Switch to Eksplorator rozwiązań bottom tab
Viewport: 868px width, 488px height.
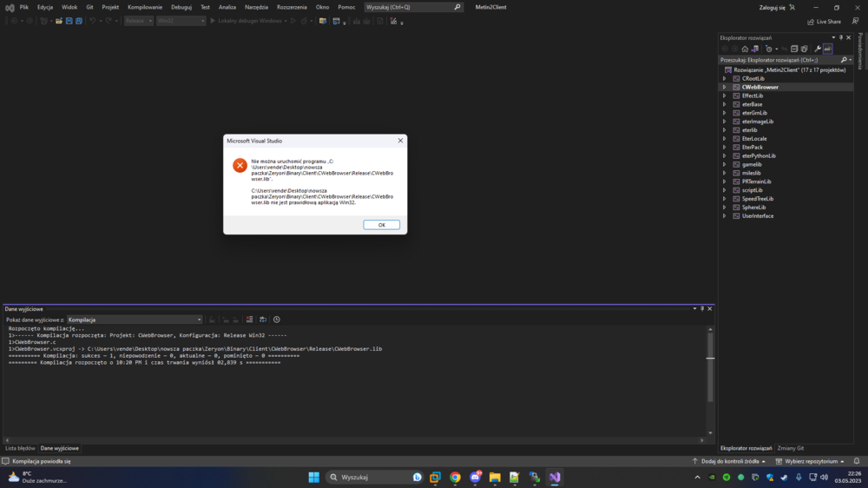(746, 448)
